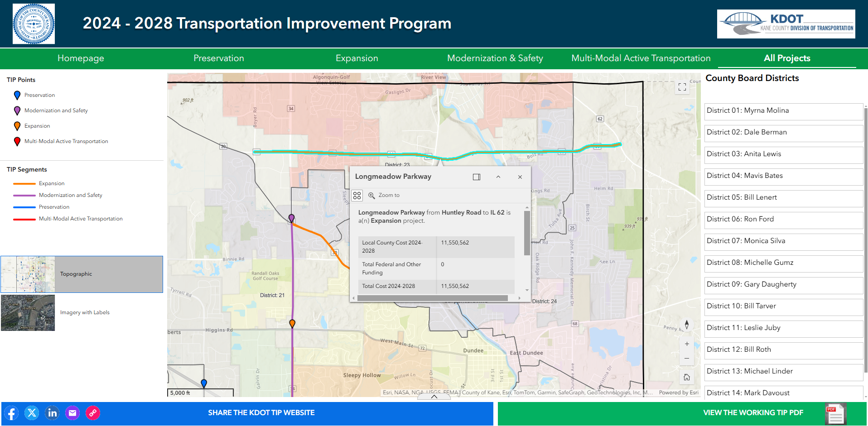Image resolution: width=868 pixels, height=426 pixels.
Task: Select District 10: Bill Tarver
Action: pos(783,307)
